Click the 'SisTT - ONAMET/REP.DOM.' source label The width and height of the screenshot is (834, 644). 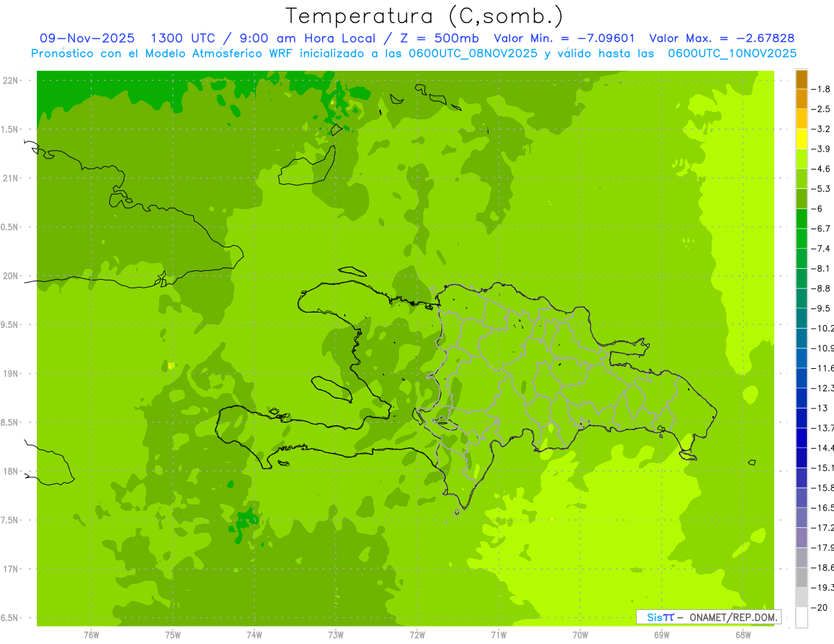tap(708, 617)
